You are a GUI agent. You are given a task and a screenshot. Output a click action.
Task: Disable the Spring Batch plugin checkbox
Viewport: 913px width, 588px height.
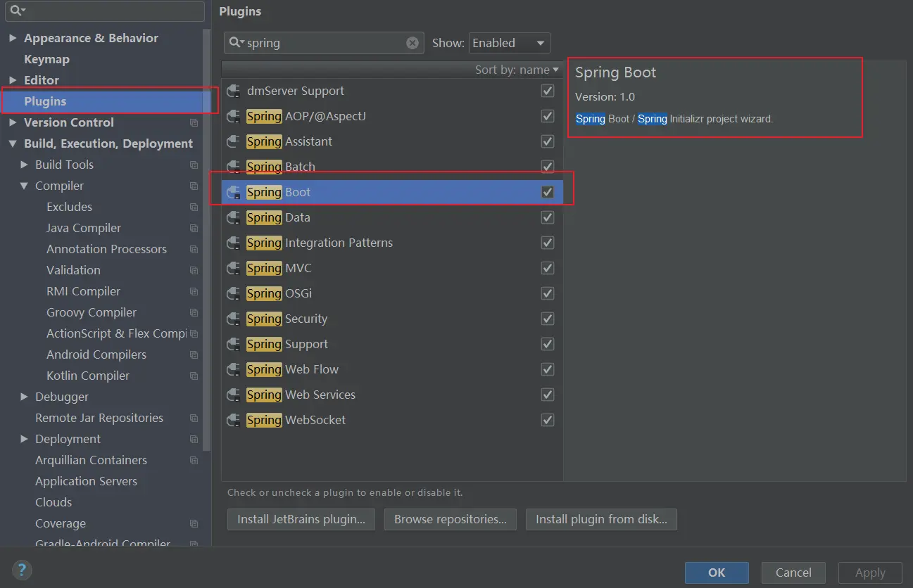(548, 167)
